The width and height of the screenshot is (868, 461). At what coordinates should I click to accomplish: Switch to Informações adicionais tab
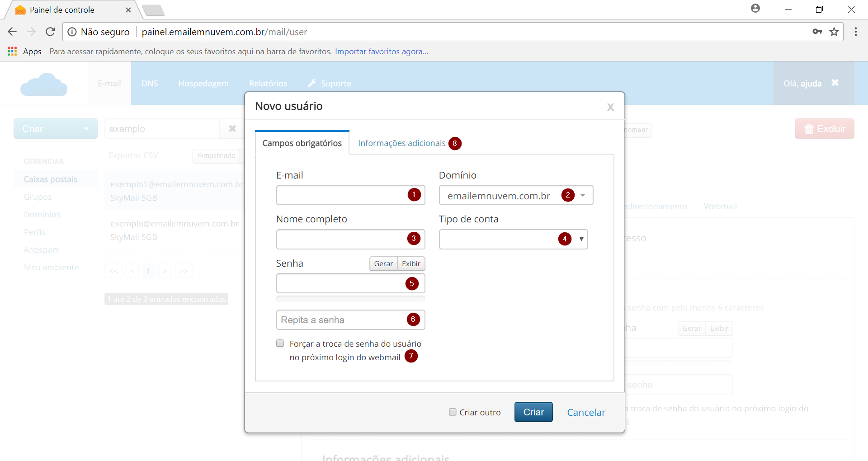click(x=401, y=143)
